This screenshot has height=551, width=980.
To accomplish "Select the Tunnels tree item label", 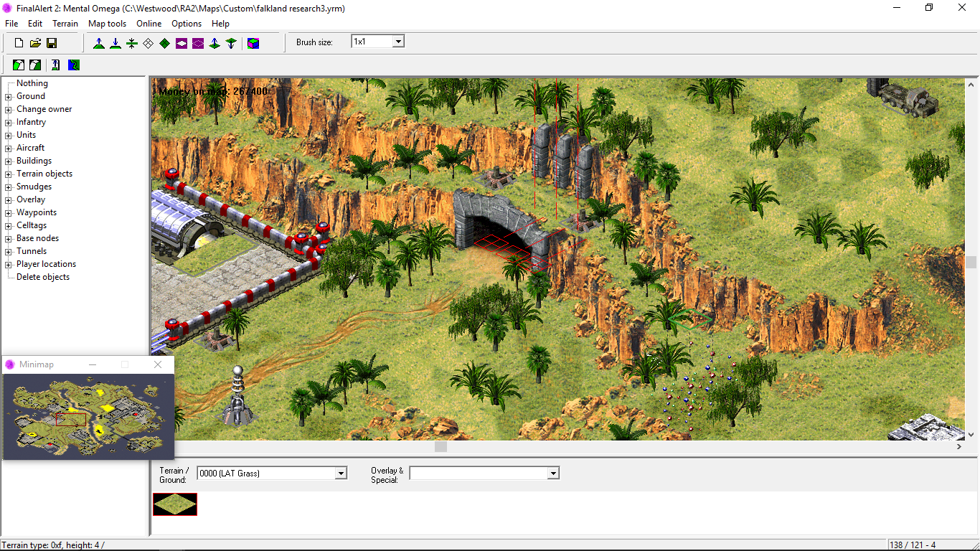I will tap(32, 251).
